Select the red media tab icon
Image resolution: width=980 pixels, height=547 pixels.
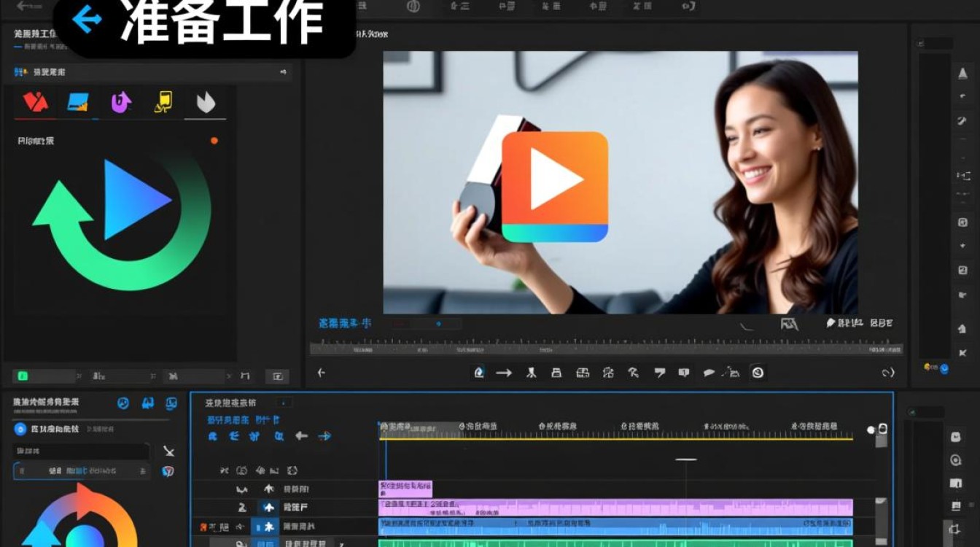[x=35, y=102]
